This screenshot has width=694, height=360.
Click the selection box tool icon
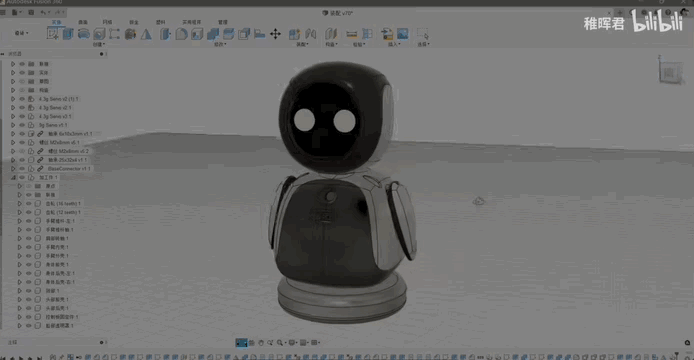coord(423,34)
